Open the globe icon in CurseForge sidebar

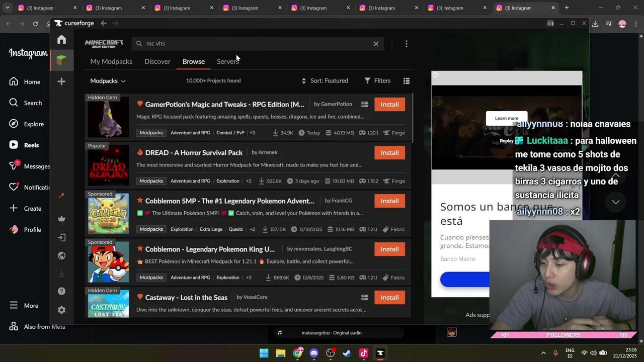pyautogui.click(x=61, y=255)
